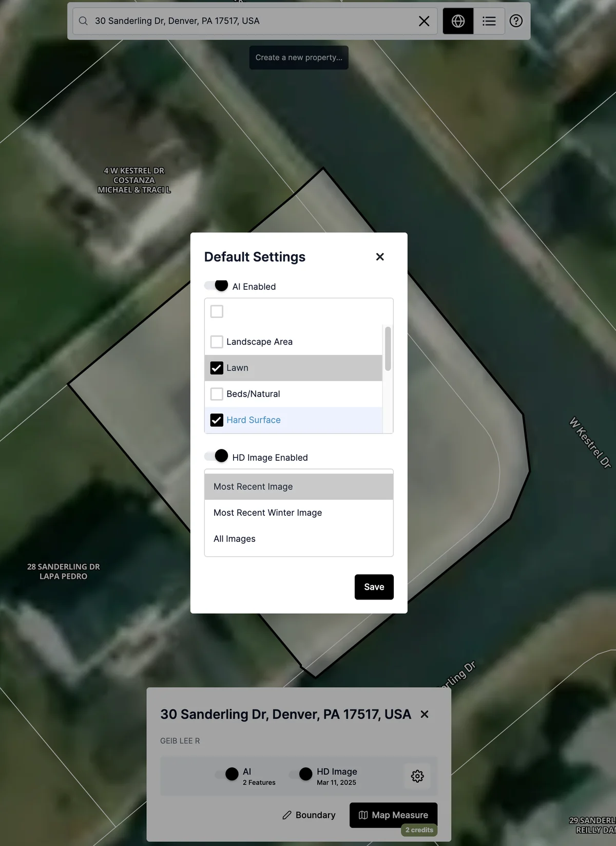This screenshot has width=616, height=846.
Task: Click the W Kestrel Dr street label
Action: tap(590, 443)
